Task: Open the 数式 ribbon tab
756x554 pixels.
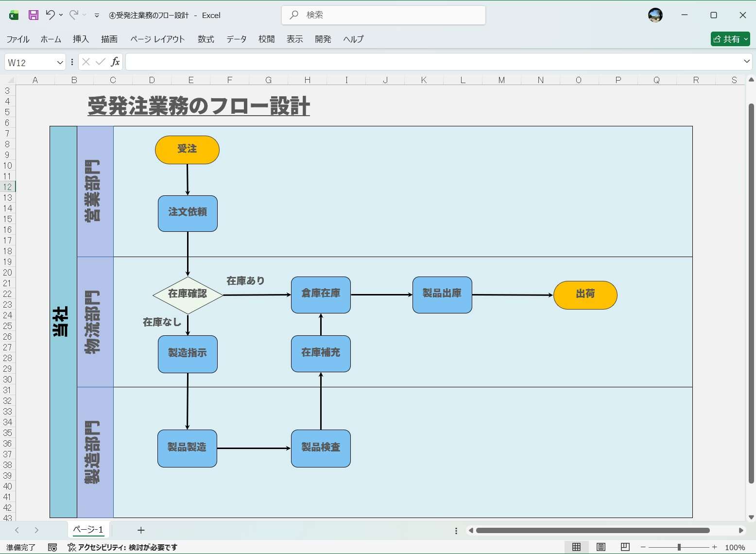Action: (x=206, y=39)
